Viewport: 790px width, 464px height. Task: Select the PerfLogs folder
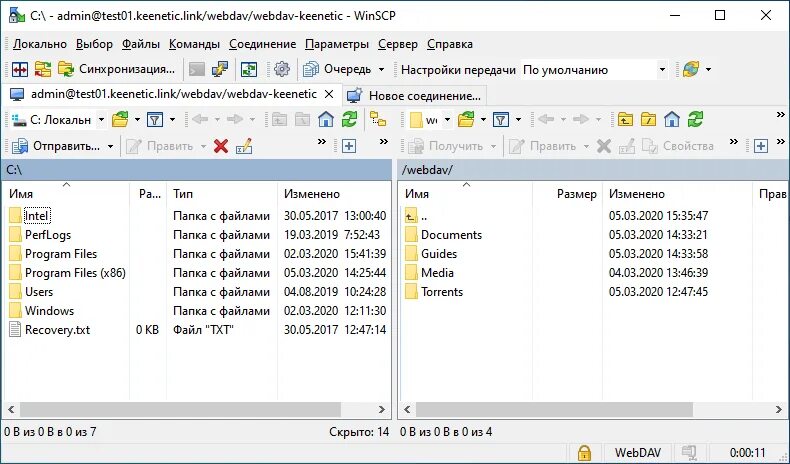click(x=48, y=235)
